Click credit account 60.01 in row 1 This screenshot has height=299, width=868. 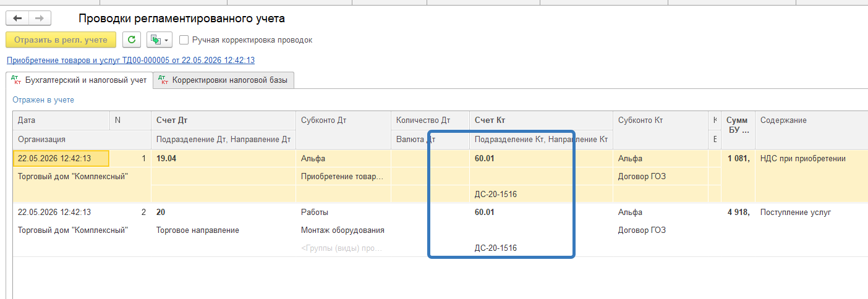(541, 158)
